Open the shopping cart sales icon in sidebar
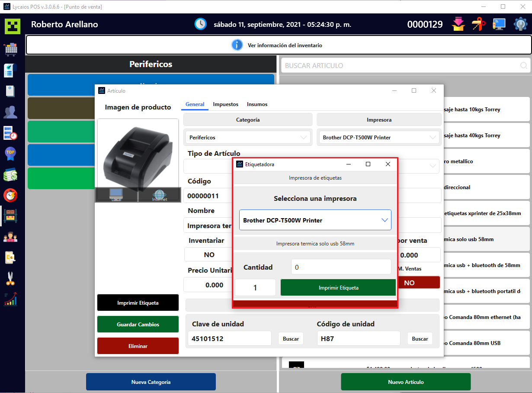Image resolution: width=532 pixels, height=393 pixels. tap(11, 49)
